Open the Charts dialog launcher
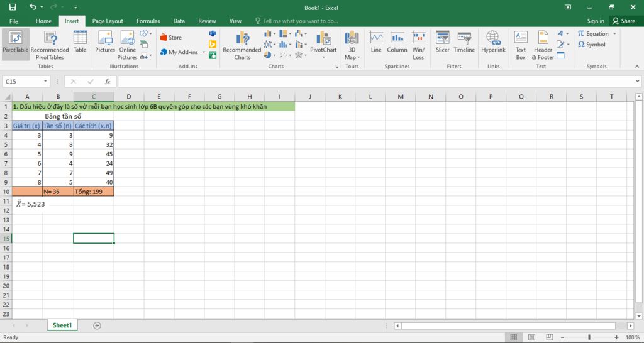 [x=336, y=66]
